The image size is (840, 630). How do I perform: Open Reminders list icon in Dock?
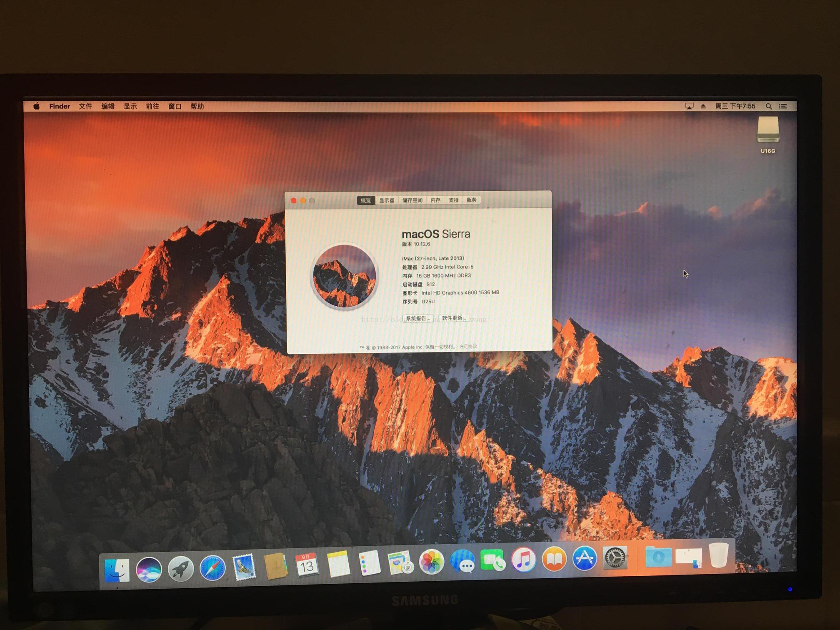(369, 563)
